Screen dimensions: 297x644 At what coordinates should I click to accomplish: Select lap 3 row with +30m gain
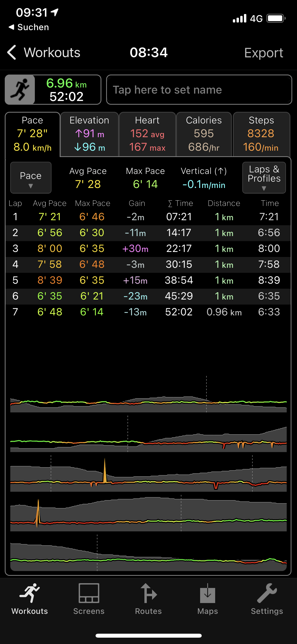[x=148, y=249]
